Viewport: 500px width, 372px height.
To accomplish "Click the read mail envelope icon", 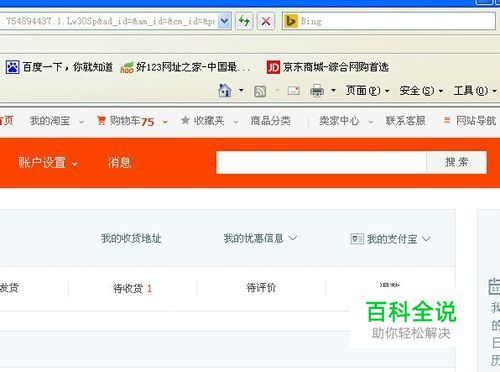I will pos(294,90).
